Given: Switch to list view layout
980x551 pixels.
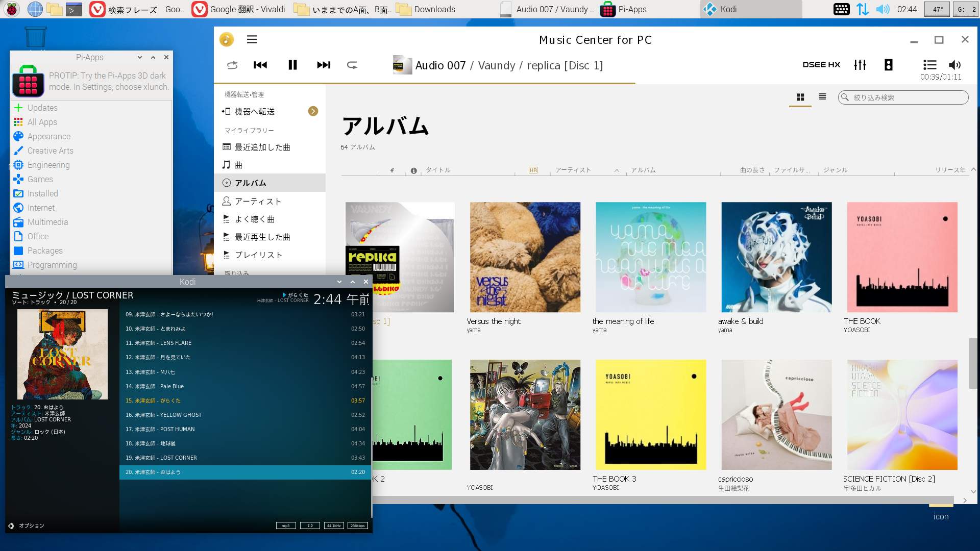Looking at the screenshot, I should coord(822,96).
